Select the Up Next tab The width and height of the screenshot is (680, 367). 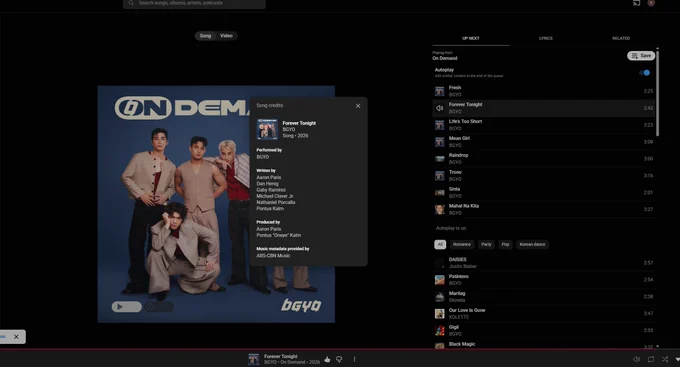click(471, 39)
